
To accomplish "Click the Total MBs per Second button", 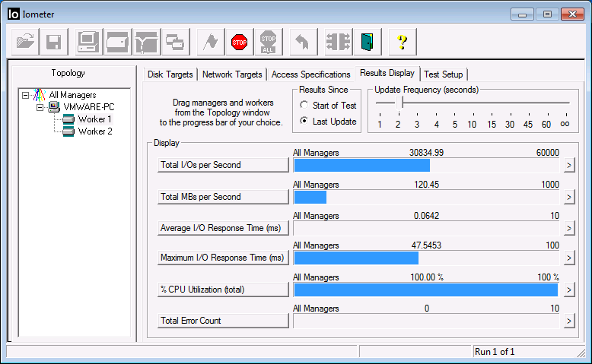I will (223, 197).
